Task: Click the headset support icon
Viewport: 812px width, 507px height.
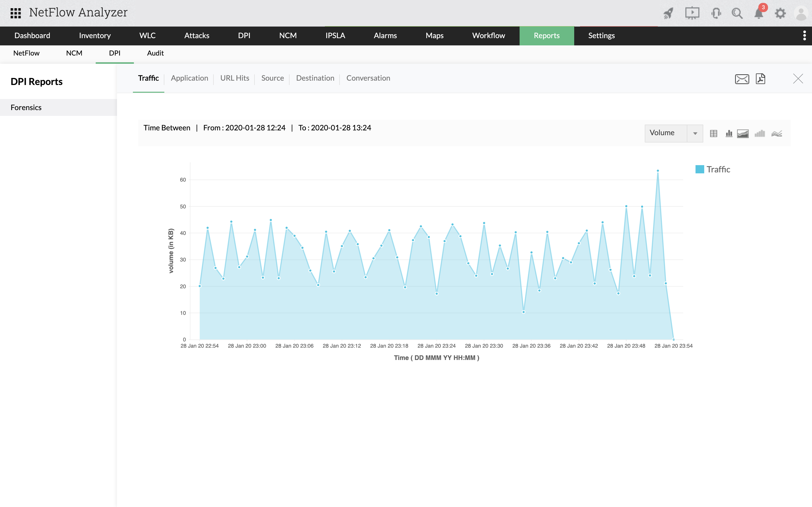Action: coord(716,14)
